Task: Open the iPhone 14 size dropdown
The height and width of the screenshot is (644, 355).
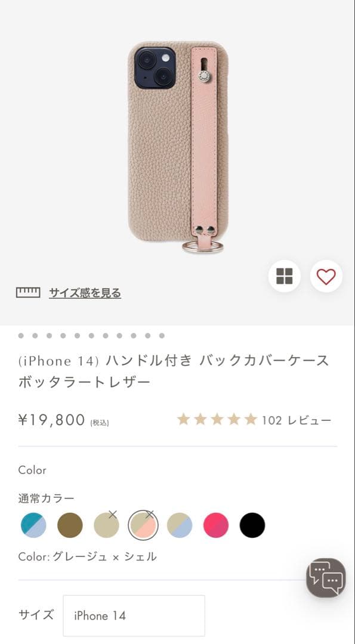Action: pos(134,615)
